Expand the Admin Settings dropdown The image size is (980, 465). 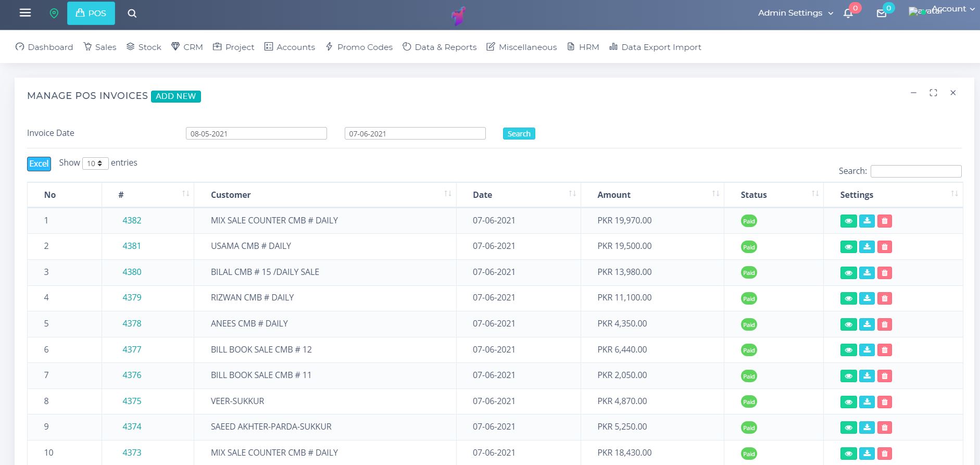[795, 13]
